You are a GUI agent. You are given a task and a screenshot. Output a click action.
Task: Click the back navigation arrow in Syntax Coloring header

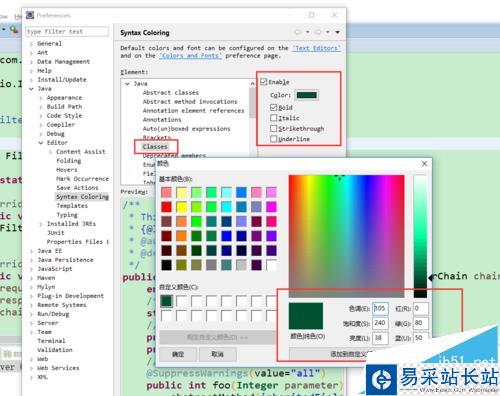(298, 32)
